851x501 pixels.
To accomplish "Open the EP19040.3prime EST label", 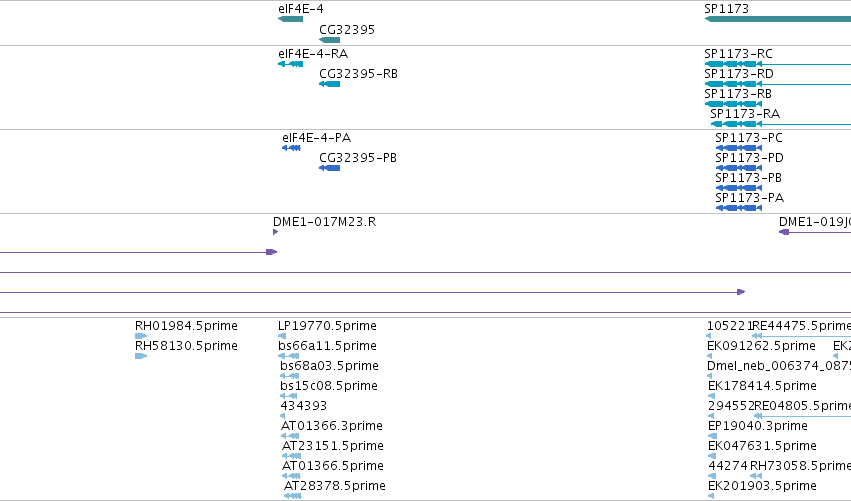I will pos(758,426).
